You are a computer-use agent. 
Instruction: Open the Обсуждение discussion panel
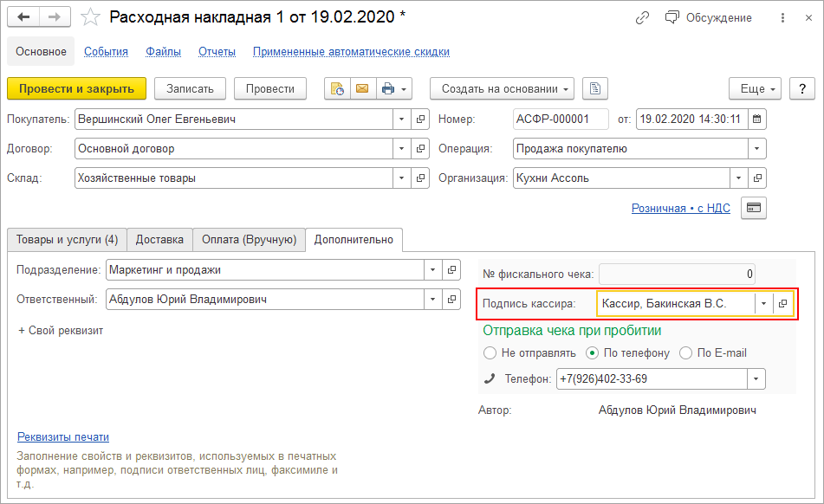pos(709,18)
